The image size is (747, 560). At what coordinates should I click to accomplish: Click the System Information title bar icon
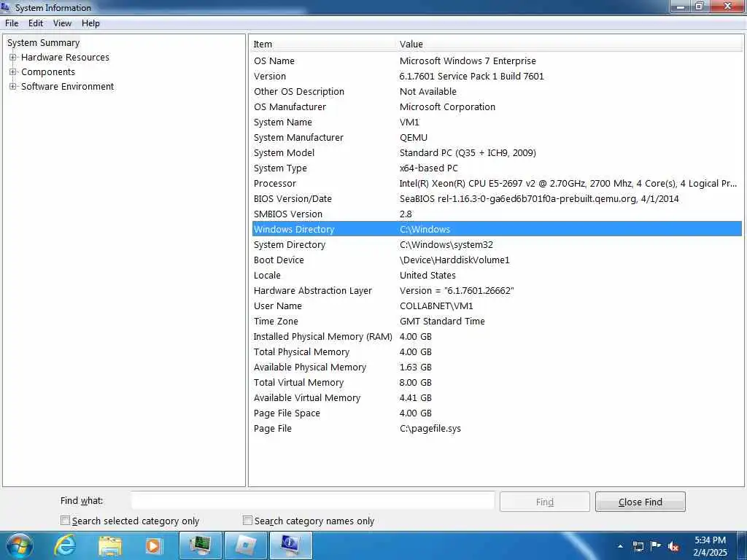pyautogui.click(x=5, y=7)
